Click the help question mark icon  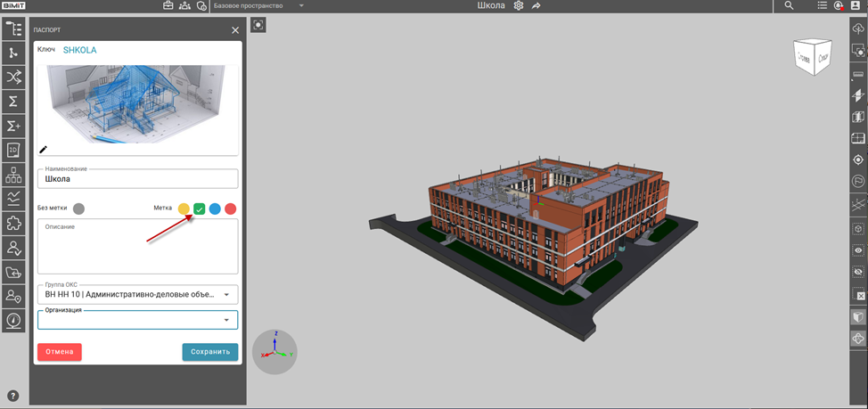pos(13,396)
